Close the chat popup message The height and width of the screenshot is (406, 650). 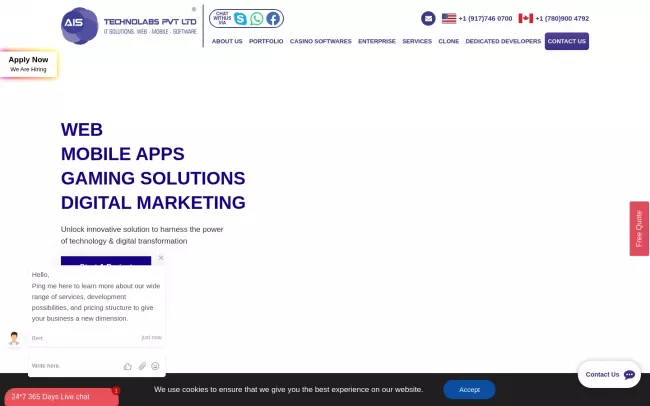tap(161, 258)
